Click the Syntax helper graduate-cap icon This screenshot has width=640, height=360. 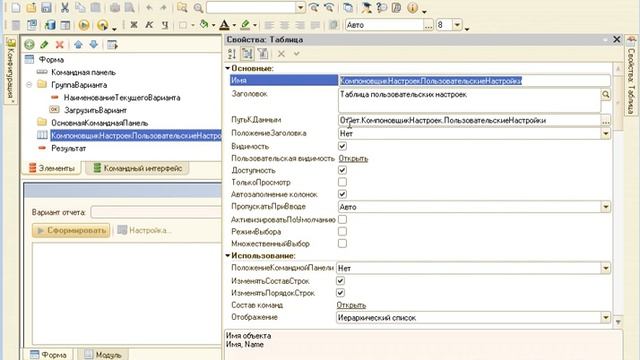367,7
